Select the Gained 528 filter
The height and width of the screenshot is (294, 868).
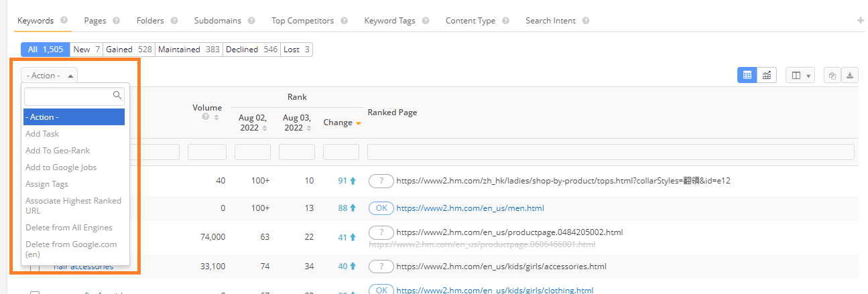tap(129, 50)
